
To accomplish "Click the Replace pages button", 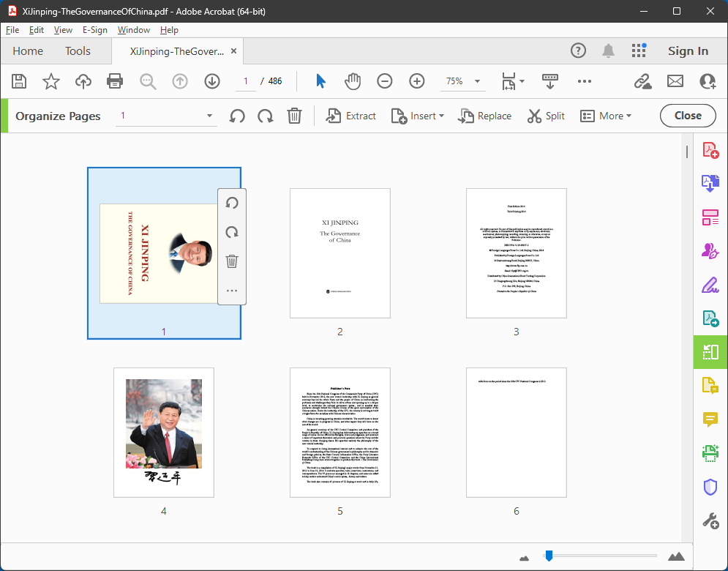I will [x=484, y=116].
